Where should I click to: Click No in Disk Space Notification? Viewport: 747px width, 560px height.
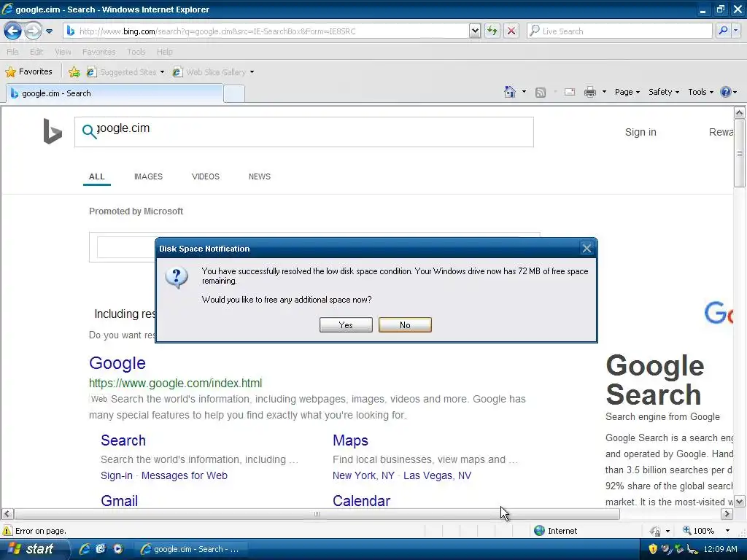(x=405, y=324)
